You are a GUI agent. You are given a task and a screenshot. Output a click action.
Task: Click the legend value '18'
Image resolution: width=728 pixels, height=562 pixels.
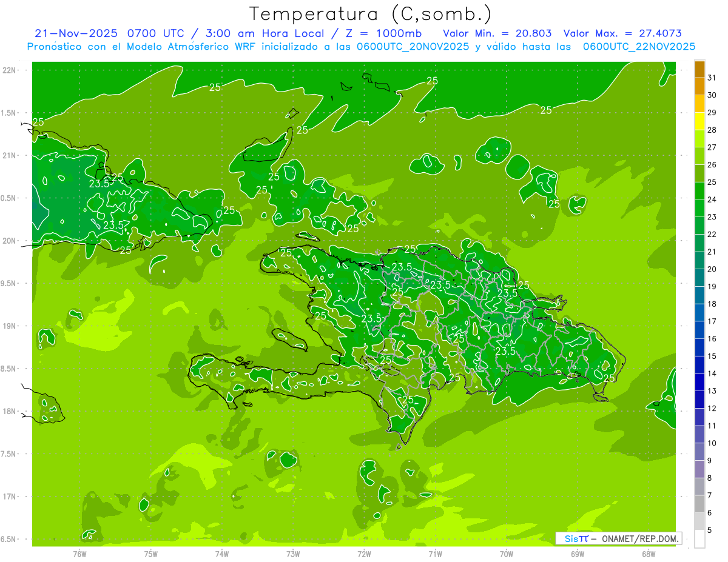[712, 304]
